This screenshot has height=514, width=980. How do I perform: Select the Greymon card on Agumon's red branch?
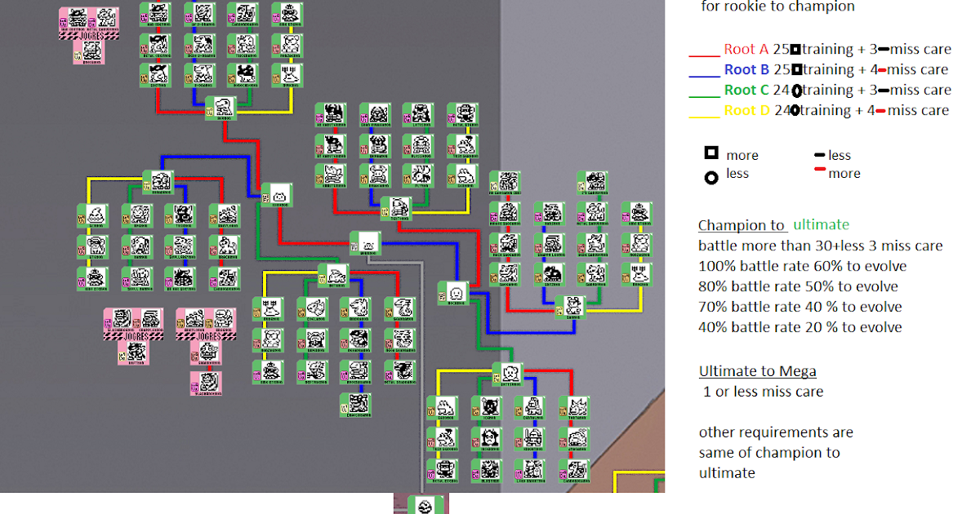coord(155,74)
